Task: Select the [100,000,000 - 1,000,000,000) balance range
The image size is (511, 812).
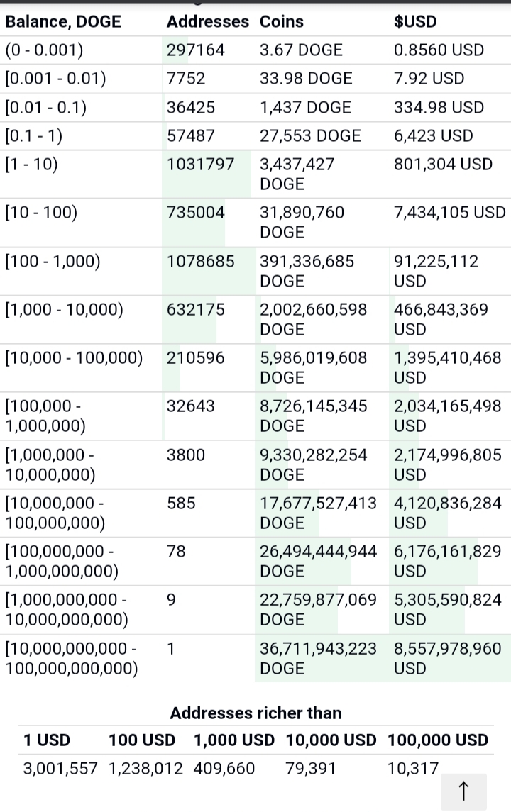Action: point(62,561)
